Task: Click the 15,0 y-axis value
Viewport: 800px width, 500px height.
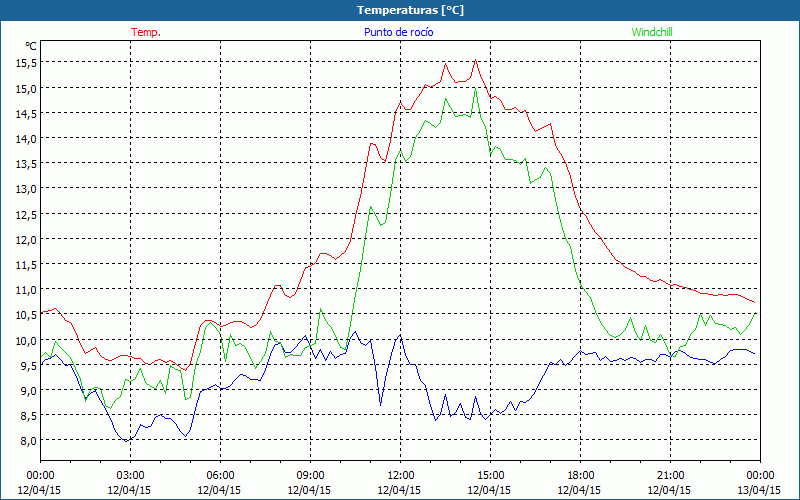Action: (27, 88)
